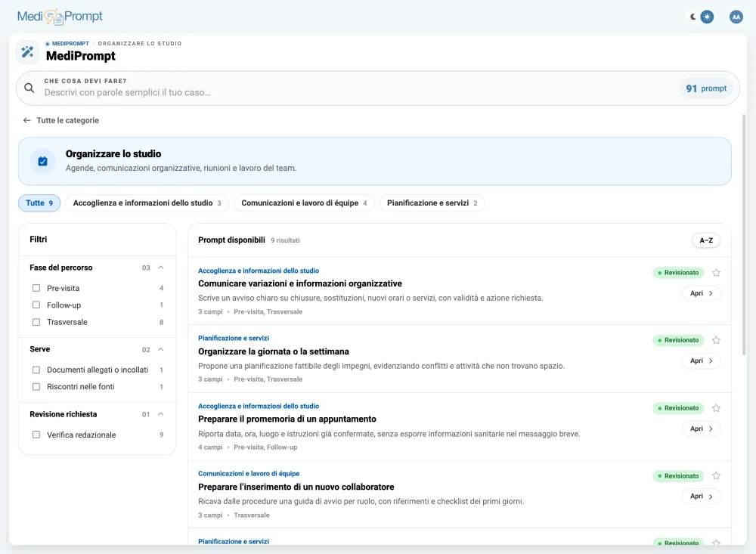
Task: Click the back arrow to all categories
Action: (x=27, y=120)
